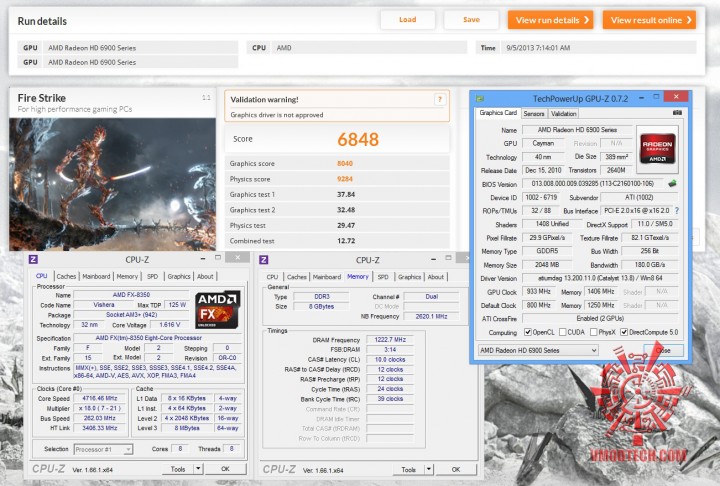The image size is (720, 486).
Task: Click the View result online button
Action: (x=649, y=20)
